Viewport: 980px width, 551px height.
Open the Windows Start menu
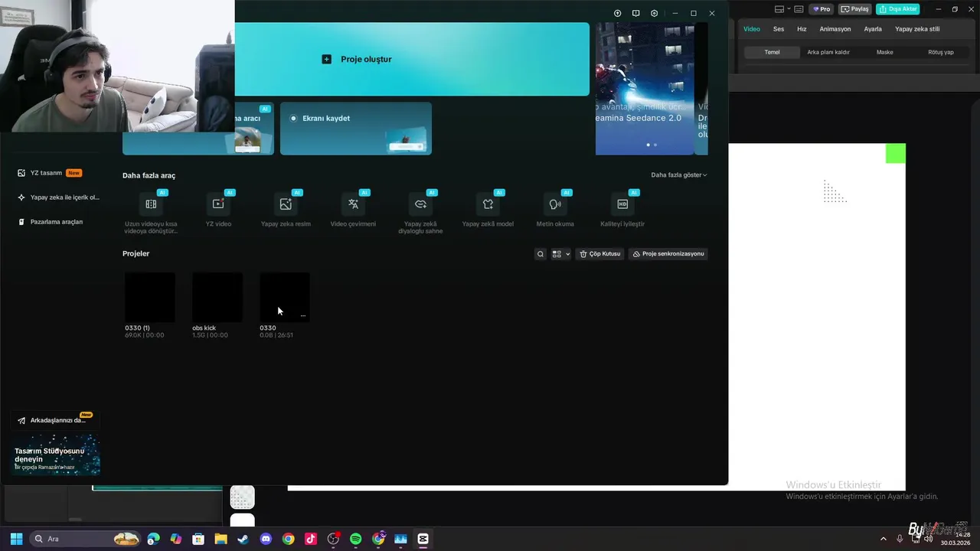[x=16, y=539]
